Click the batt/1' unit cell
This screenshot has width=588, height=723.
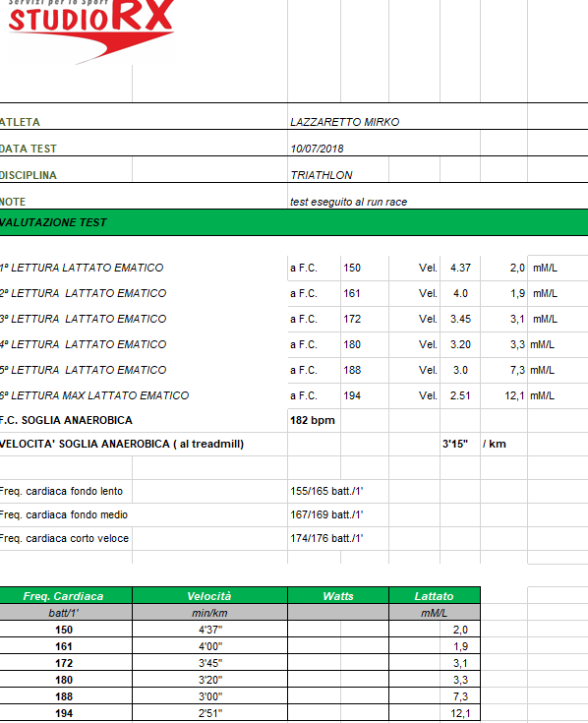[66, 613]
